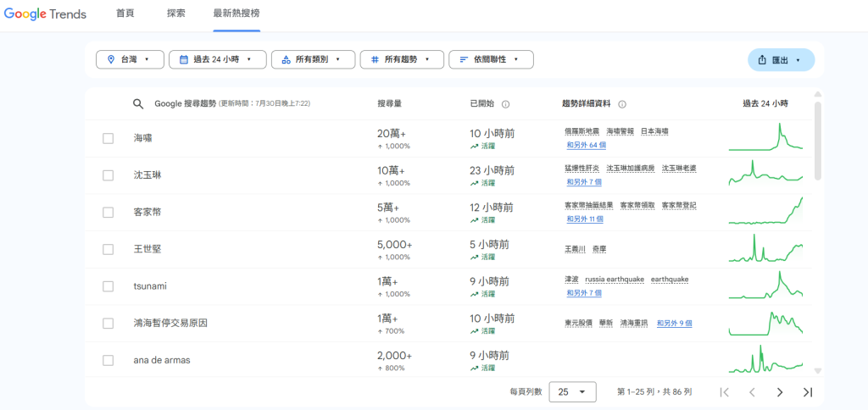Select the 客家幣 row checkbox

(x=108, y=212)
